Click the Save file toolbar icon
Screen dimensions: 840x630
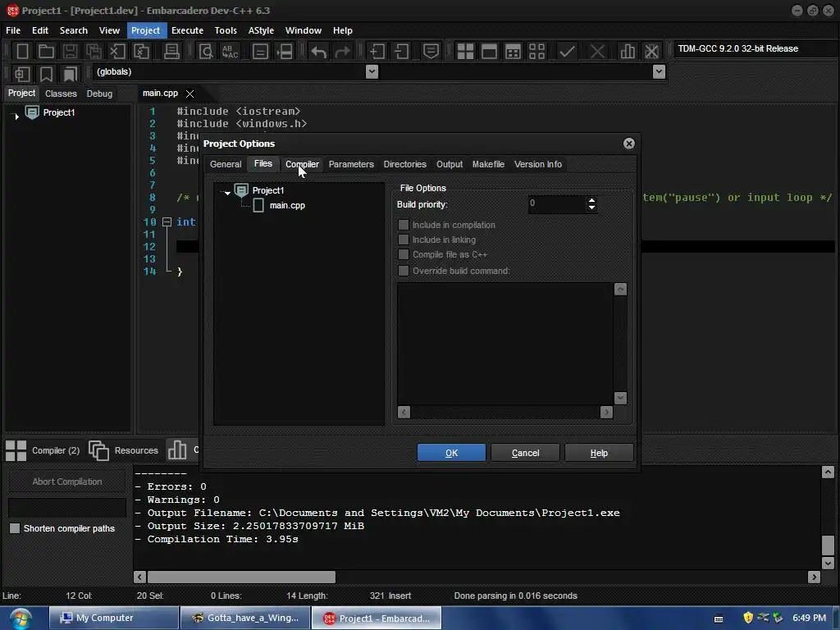tap(70, 52)
